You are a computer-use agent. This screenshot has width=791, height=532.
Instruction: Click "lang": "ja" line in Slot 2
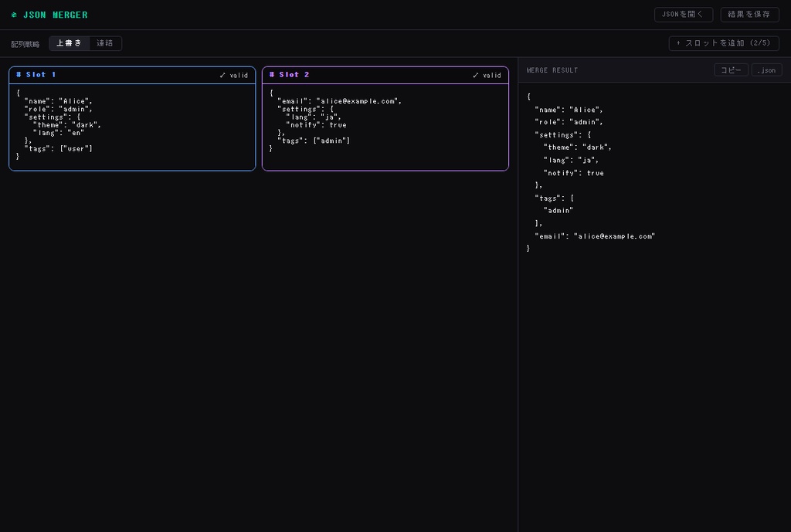tap(314, 117)
